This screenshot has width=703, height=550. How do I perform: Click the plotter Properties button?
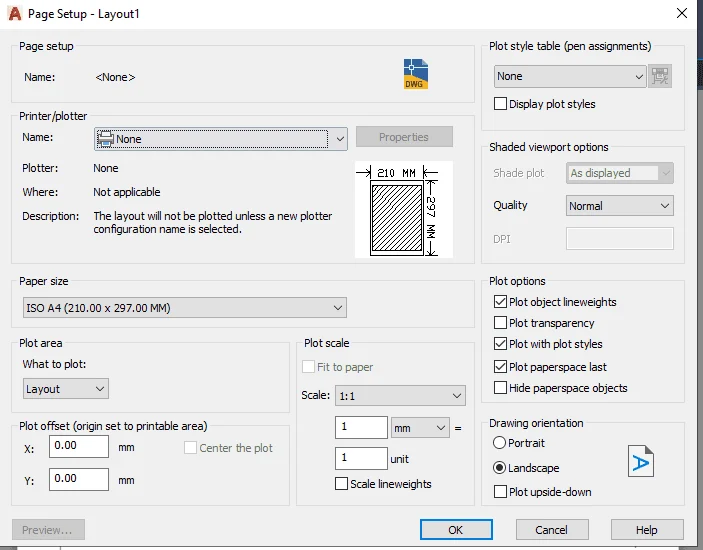[404, 137]
